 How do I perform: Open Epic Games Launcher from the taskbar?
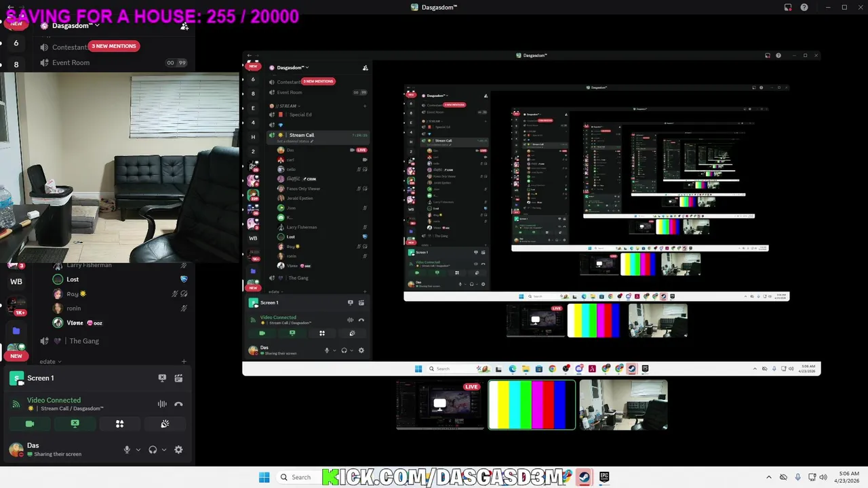tap(604, 477)
